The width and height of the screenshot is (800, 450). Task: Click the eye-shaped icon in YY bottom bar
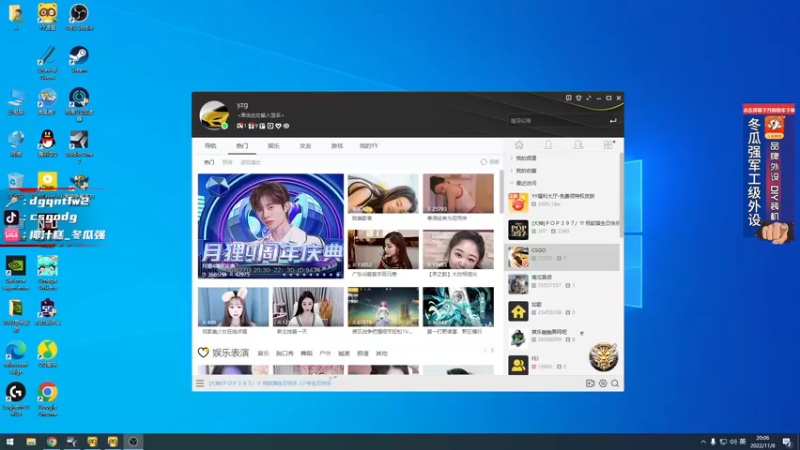pyautogui.click(x=603, y=383)
